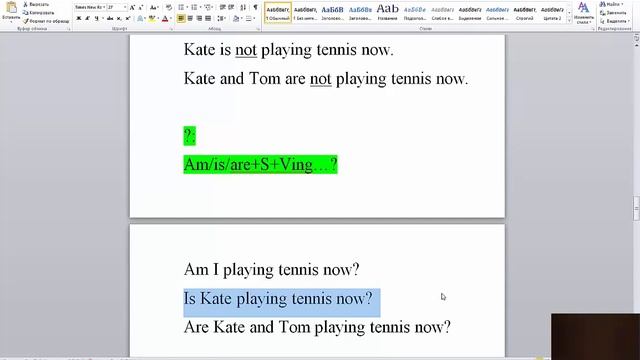The width and height of the screenshot is (640, 360).
Task: Apply the red font color button
Action: coord(165,18)
